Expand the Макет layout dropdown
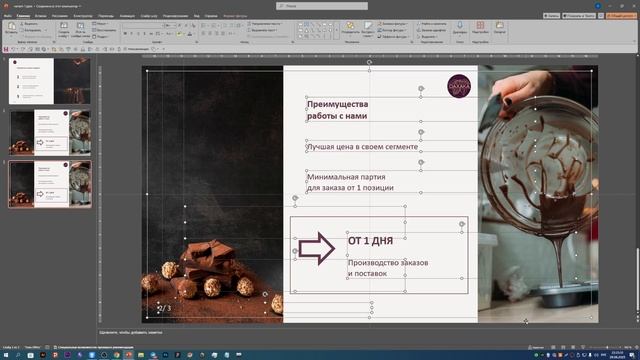 100,24
